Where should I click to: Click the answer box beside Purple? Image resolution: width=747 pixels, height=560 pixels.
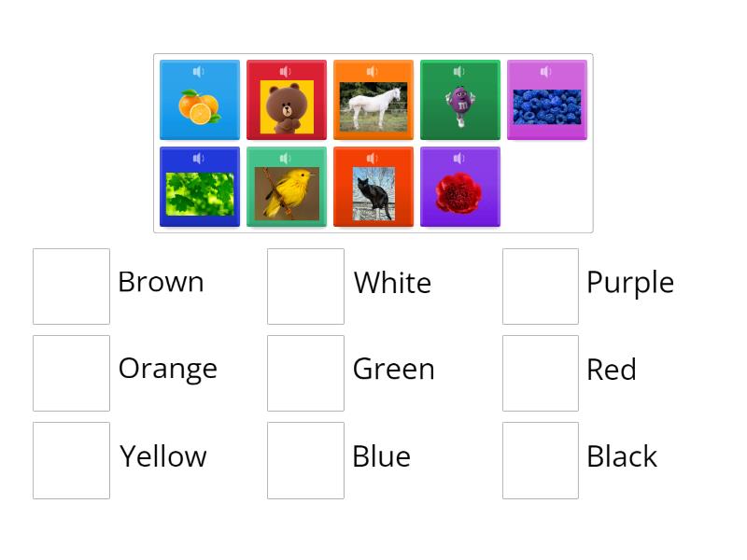(x=541, y=286)
